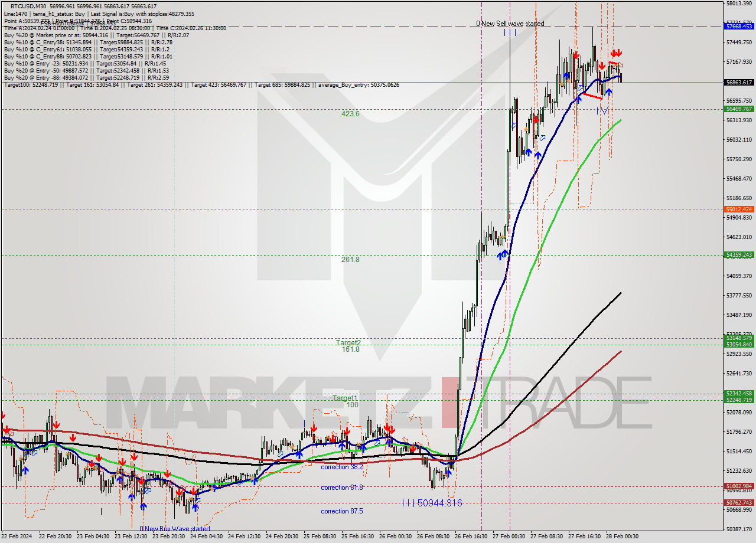The height and width of the screenshot is (543, 756).
Task: Click the '24 Feb 20:30' time axis label
Action: pos(282,537)
